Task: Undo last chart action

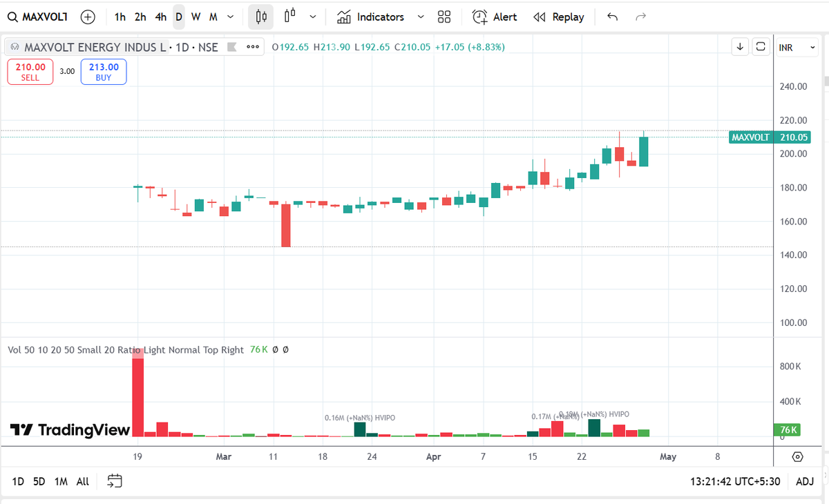Action: pos(612,17)
